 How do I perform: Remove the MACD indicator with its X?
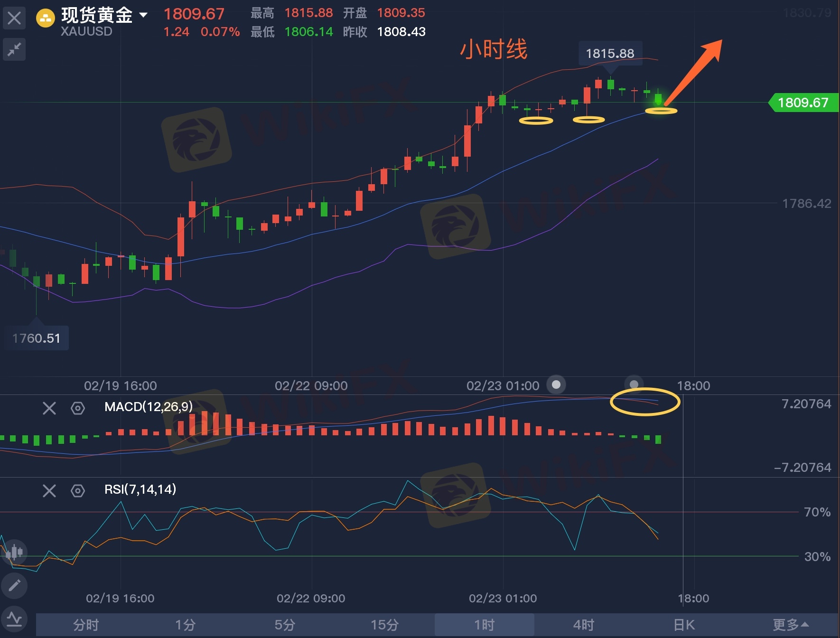49,408
